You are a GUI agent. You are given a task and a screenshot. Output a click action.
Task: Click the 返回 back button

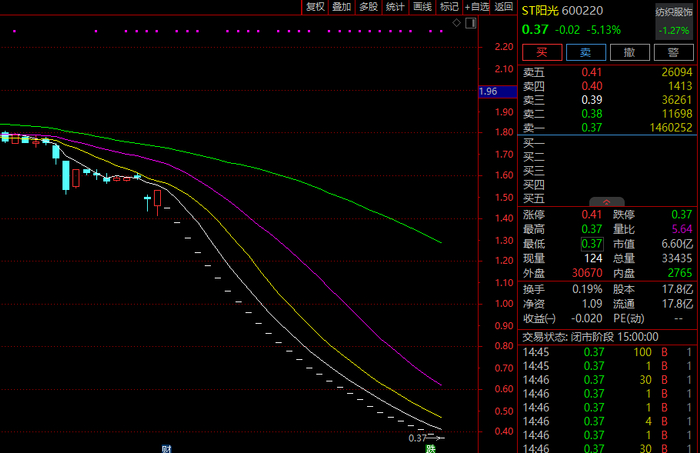tap(503, 7)
